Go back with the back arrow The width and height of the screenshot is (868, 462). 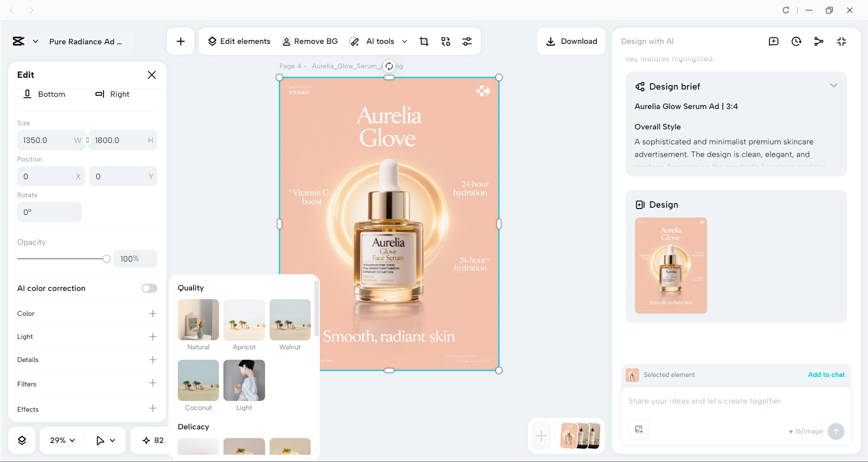coord(12,10)
